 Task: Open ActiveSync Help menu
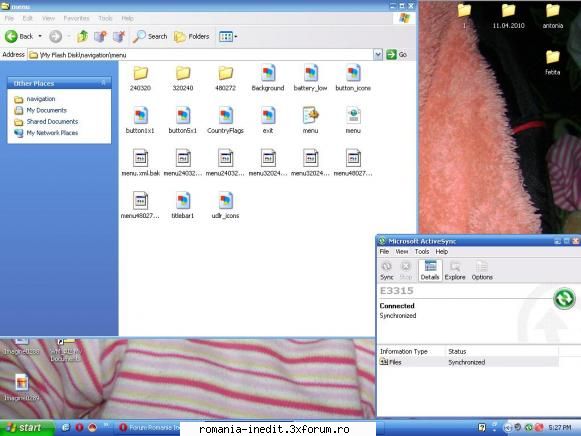point(442,252)
